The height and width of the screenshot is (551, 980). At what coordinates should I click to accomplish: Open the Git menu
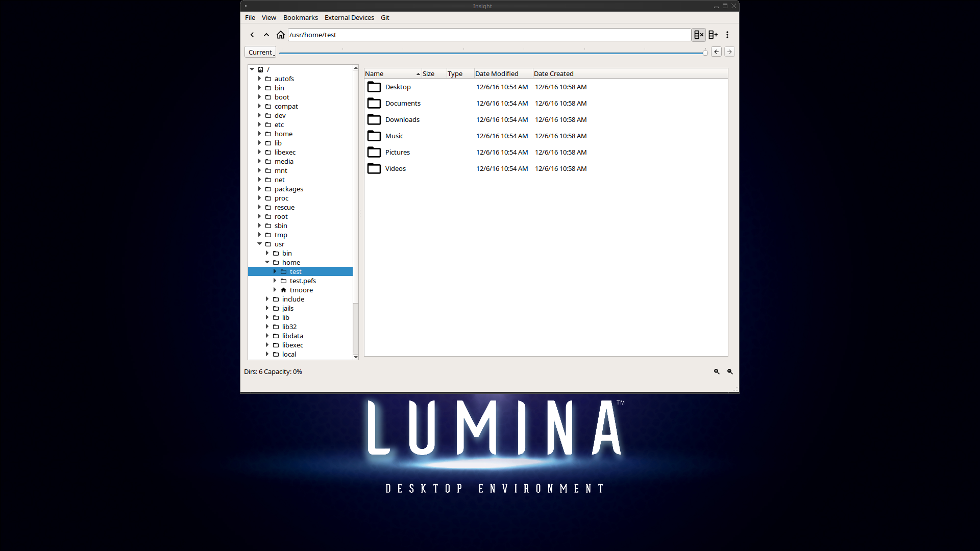pos(385,17)
